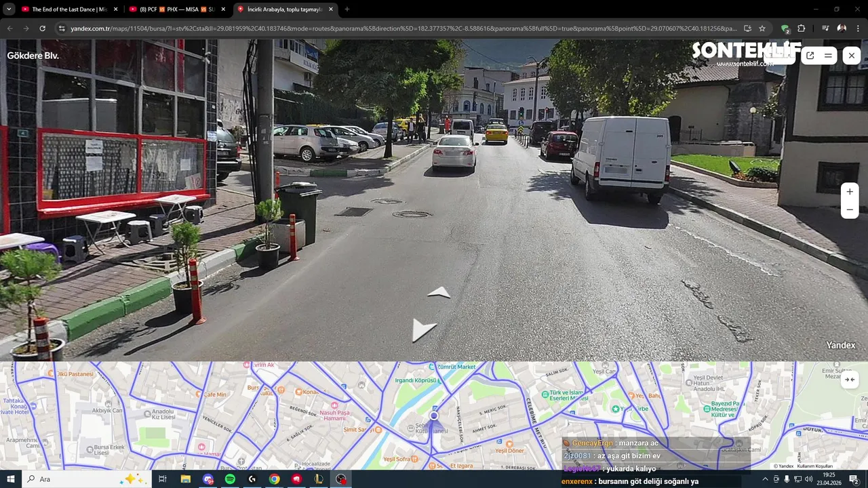Viewport: 868px width, 488px height.
Task: Close the street panorama view
Action: click(x=852, y=56)
